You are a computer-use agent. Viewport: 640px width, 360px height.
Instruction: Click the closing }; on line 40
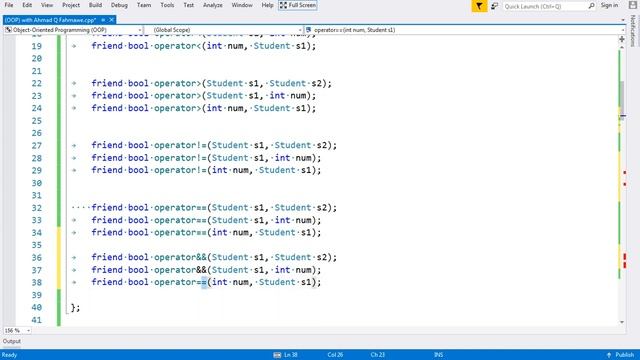pos(76,307)
